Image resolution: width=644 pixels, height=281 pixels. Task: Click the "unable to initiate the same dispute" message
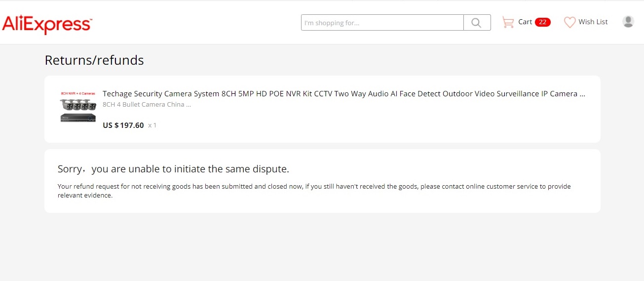(173, 169)
